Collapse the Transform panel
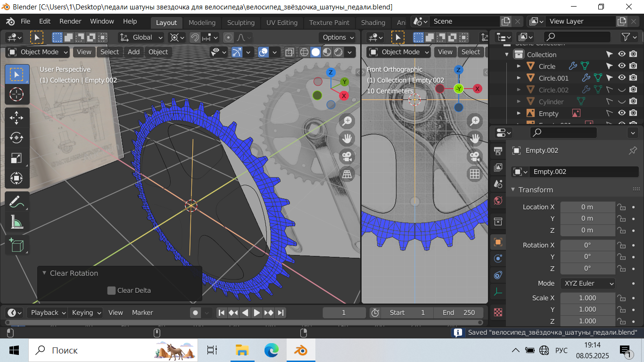644x362 pixels. click(513, 189)
